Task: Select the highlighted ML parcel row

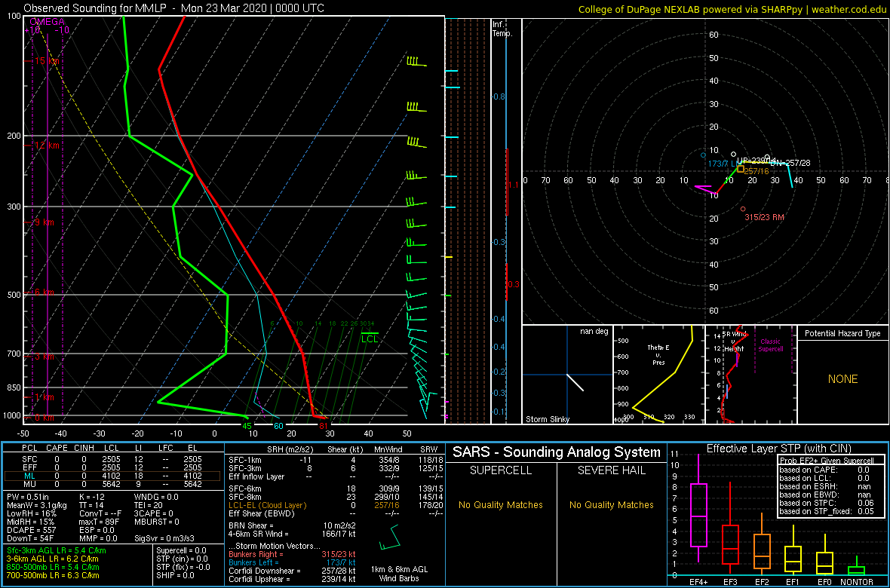Action: tap(112, 476)
